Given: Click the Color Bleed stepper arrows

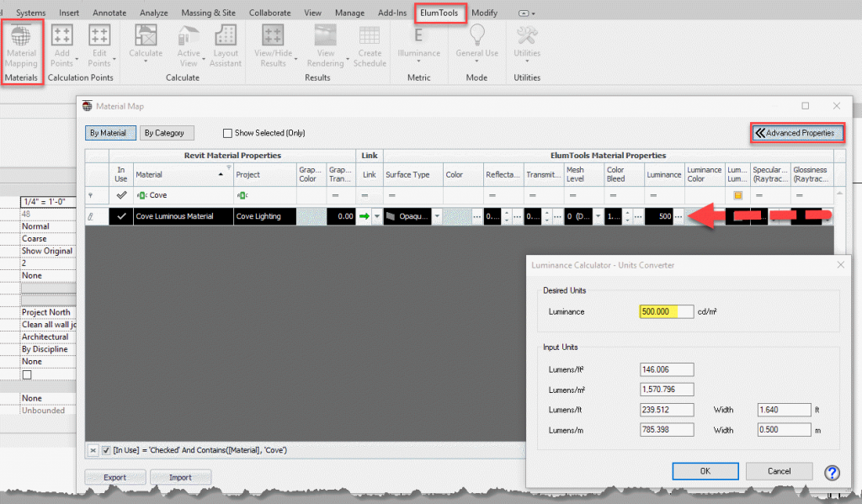Looking at the screenshot, I should [x=627, y=216].
